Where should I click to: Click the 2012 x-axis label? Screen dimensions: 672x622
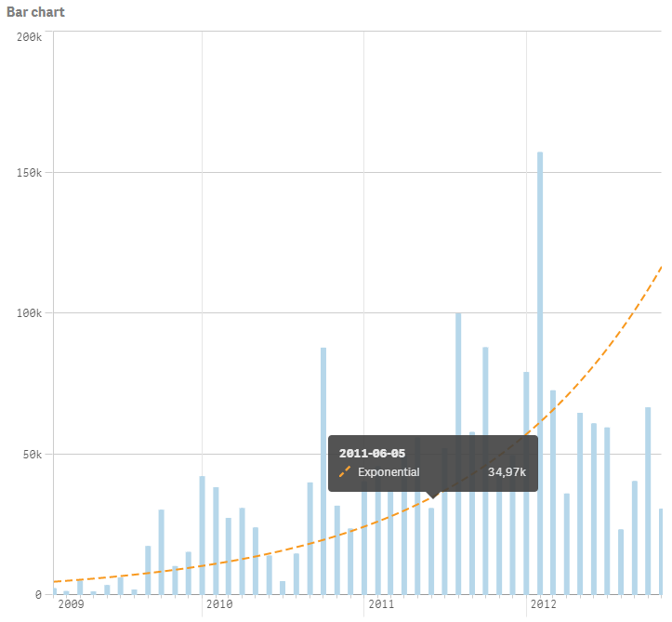pos(544,604)
